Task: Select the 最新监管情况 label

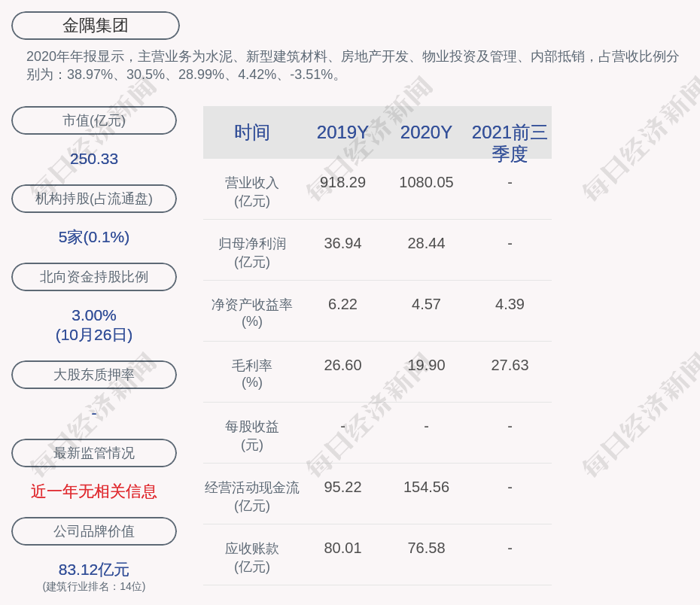Action: click(94, 453)
